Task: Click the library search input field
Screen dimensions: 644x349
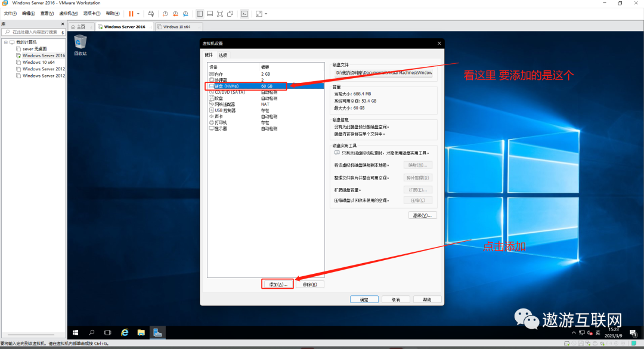Action: tap(33, 32)
